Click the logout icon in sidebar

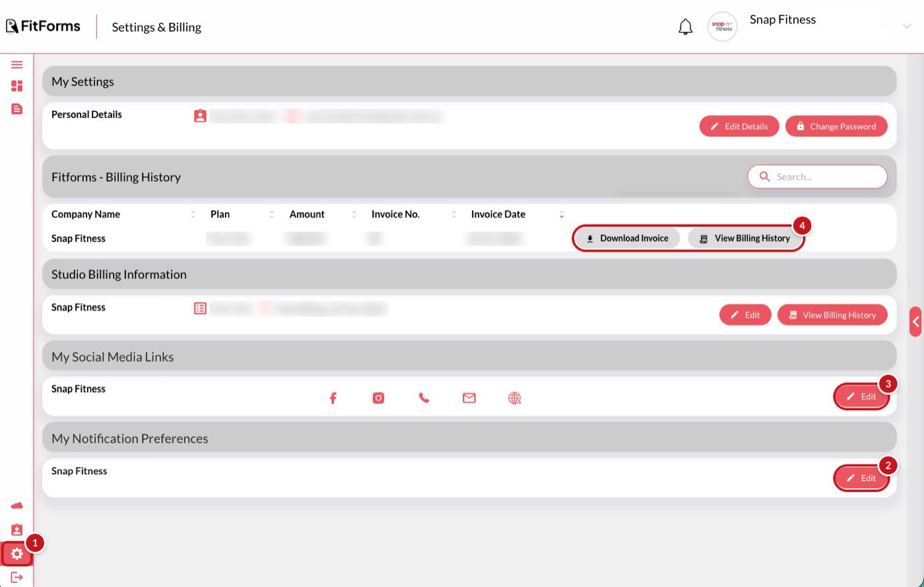17,578
